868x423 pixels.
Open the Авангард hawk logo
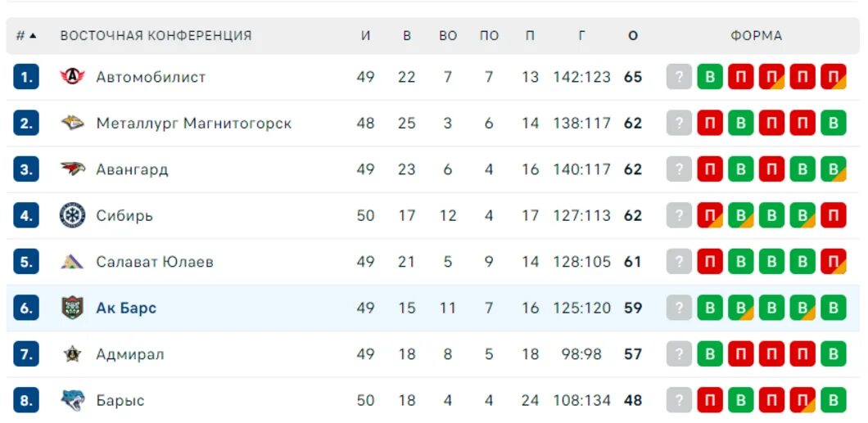[73, 169]
